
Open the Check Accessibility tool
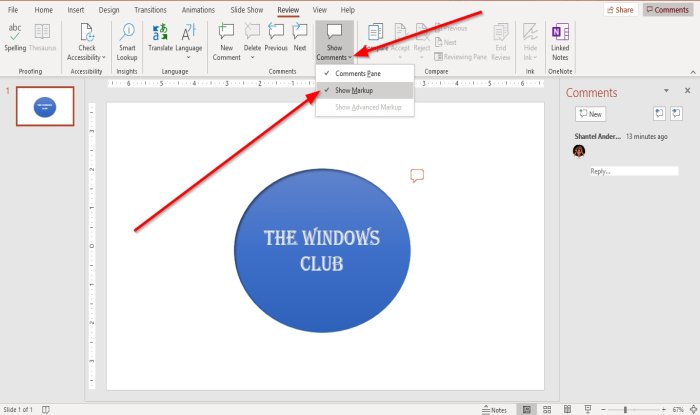click(x=87, y=42)
